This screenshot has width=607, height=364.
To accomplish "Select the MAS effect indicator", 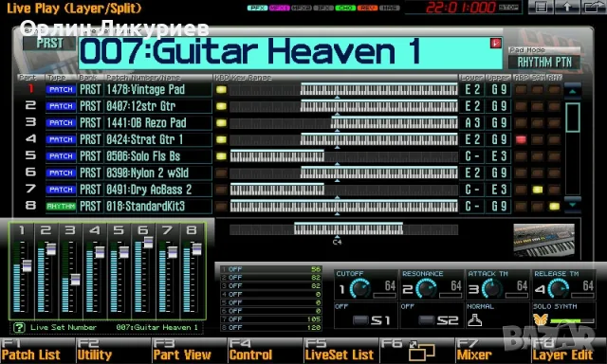I will coord(390,8).
